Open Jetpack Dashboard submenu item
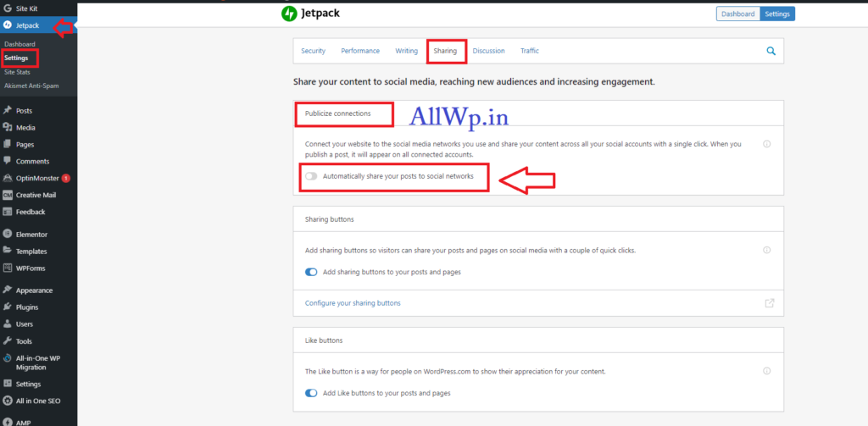The width and height of the screenshot is (868, 426). 20,44
